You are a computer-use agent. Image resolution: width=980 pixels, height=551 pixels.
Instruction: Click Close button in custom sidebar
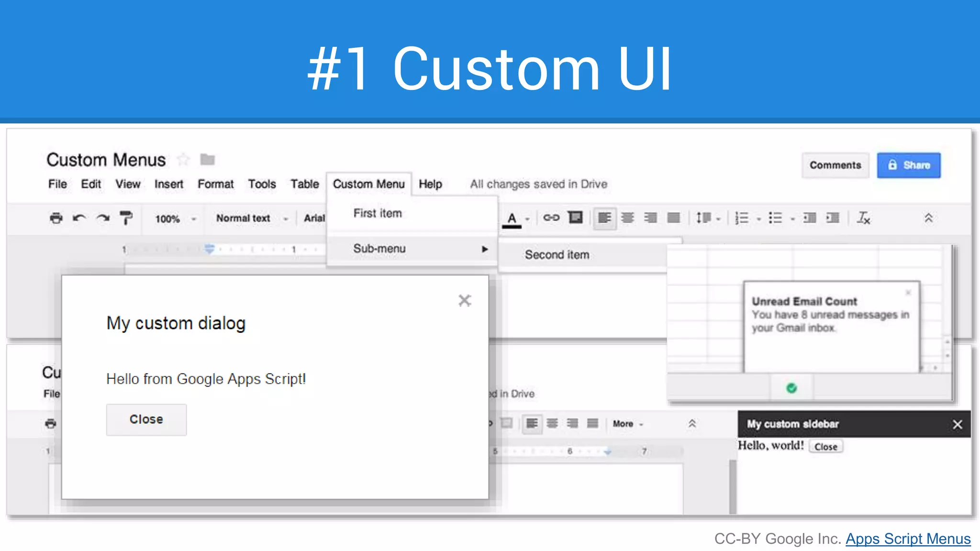[826, 447]
